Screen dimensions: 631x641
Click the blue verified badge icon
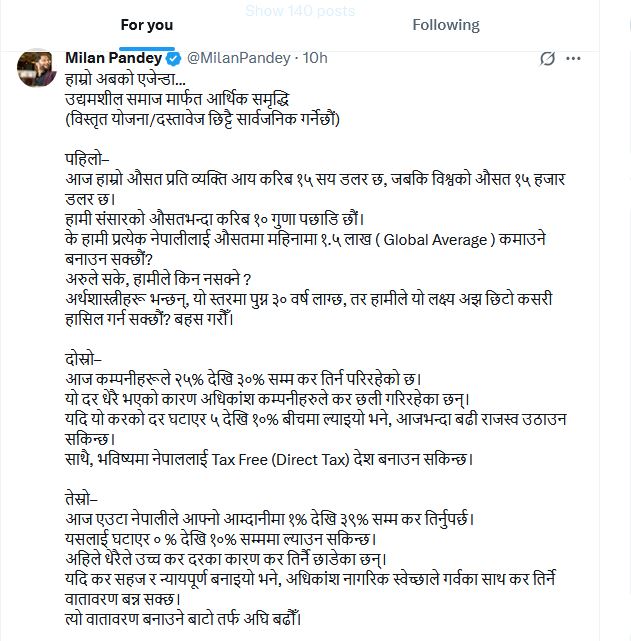tap(172, 58)
